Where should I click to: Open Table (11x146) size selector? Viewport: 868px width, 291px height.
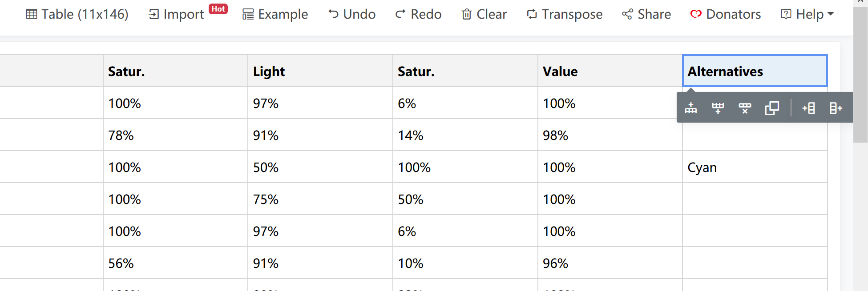[77, 14]
